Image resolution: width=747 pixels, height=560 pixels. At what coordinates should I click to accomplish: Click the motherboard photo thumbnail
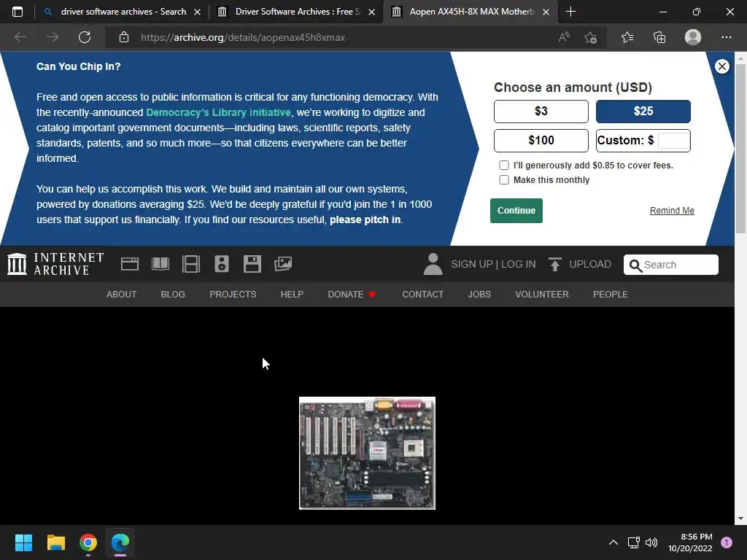(x=367, y=453)
